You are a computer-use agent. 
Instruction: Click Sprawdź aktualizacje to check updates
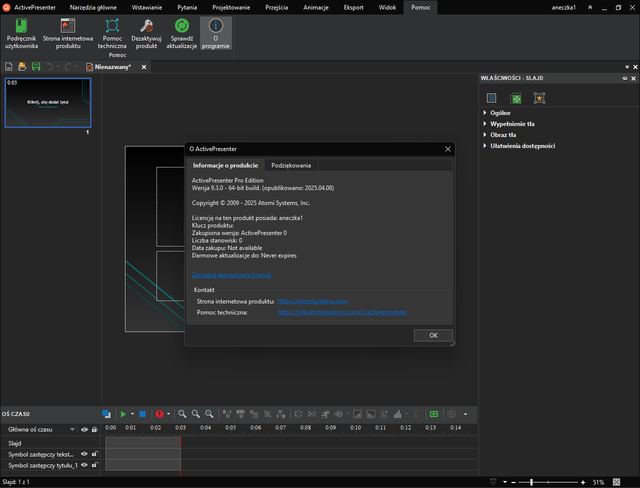pos(182,34)
